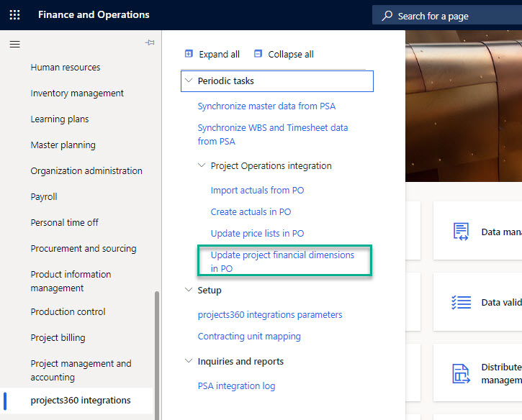This screenshot has height=420, width=522.
Task: Select Organization administration module
Action: (x=86, y=171)
